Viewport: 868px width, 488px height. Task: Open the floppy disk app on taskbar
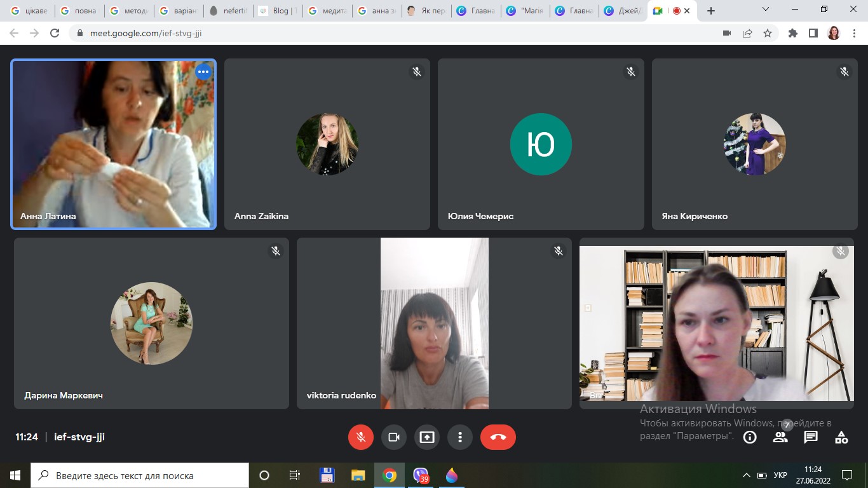click(327, 475)
